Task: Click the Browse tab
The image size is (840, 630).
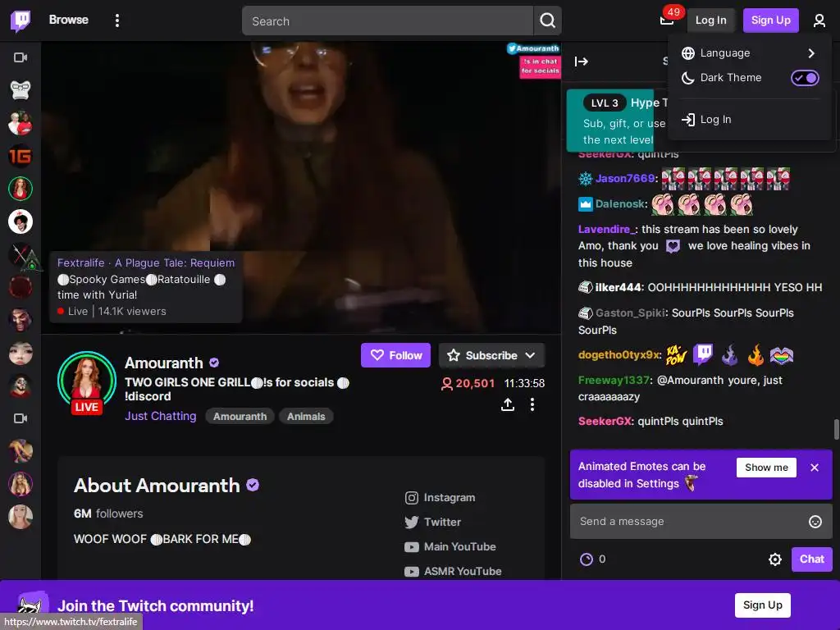Action: 69,20
